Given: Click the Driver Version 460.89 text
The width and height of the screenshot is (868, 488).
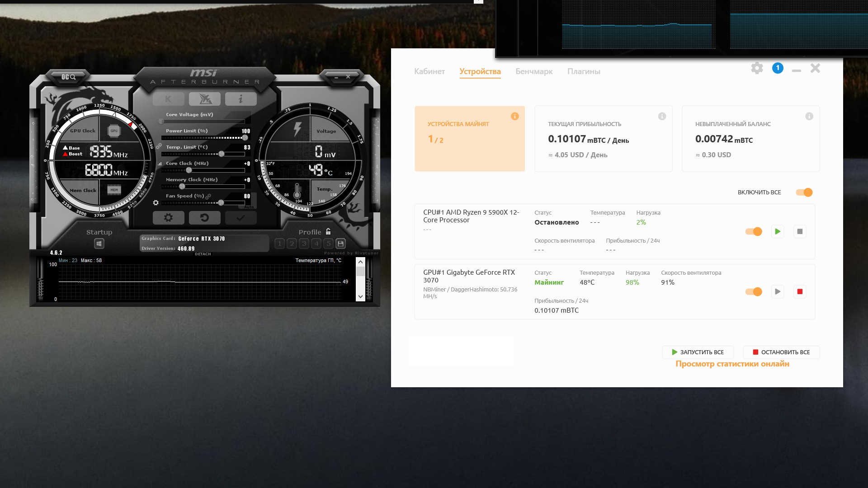Looking at the screenshot, I should coord(168,249).
